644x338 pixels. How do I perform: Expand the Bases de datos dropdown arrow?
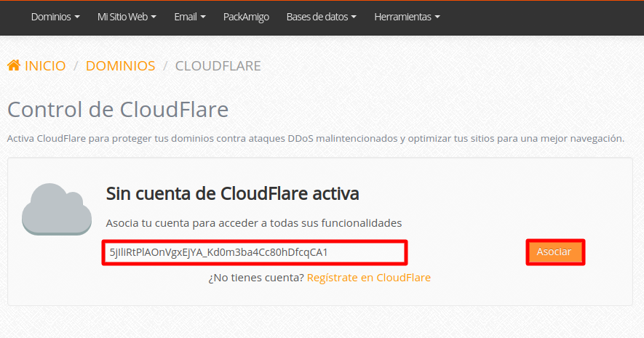click(x=354, y=17)
